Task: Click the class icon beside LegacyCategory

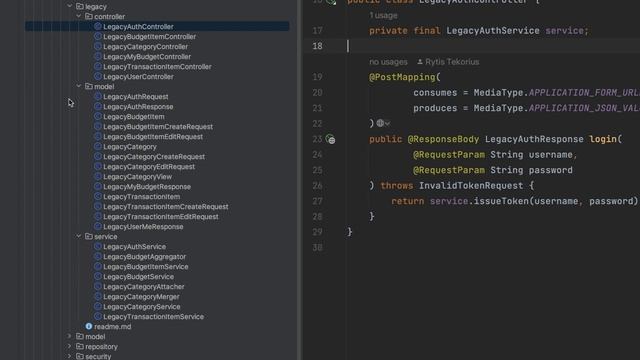Action: [x=98, y=146]
